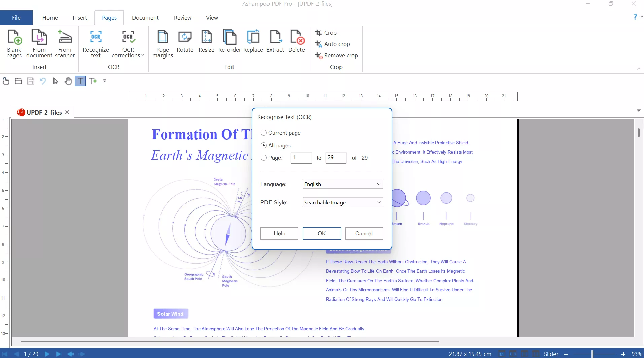Viewport: 644px width, 358px height.
Task: Open the Document ribbon tab
Action: click(x=145, y=17)
